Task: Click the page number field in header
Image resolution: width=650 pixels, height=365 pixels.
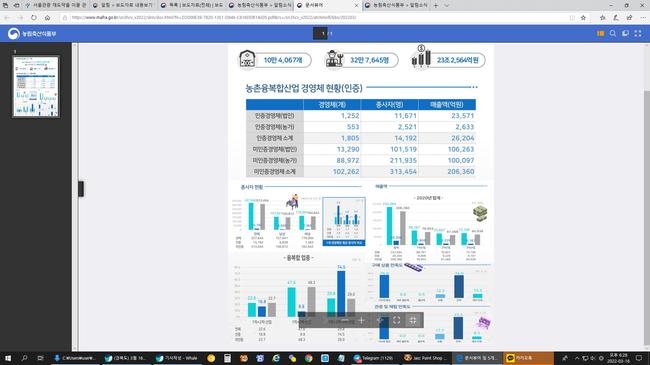Action: click(x=320, y=34)
